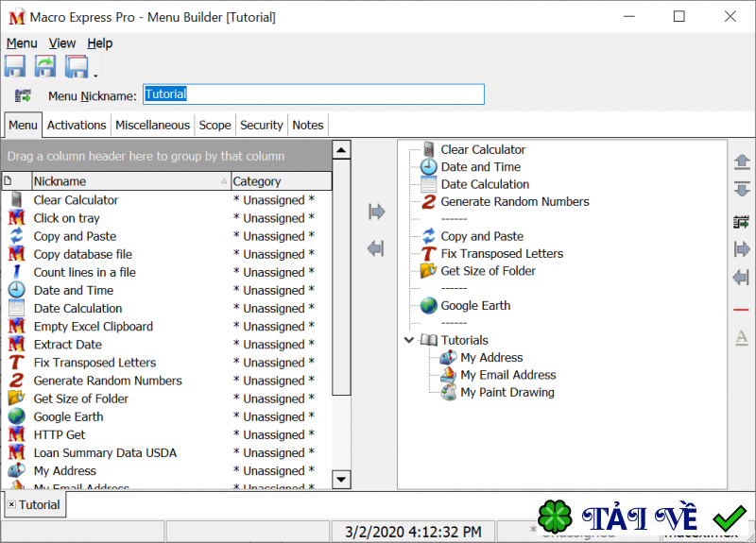Click the Save As toolbar icon
The image size is (756, 543).
[77, 66]
